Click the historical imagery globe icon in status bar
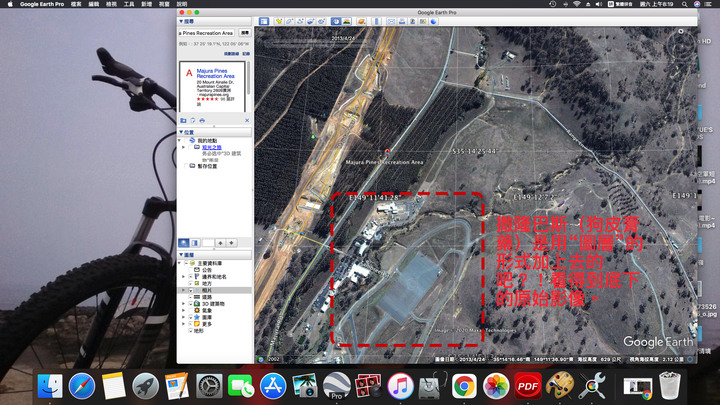 pyautogui.click(x=260, y=359)
